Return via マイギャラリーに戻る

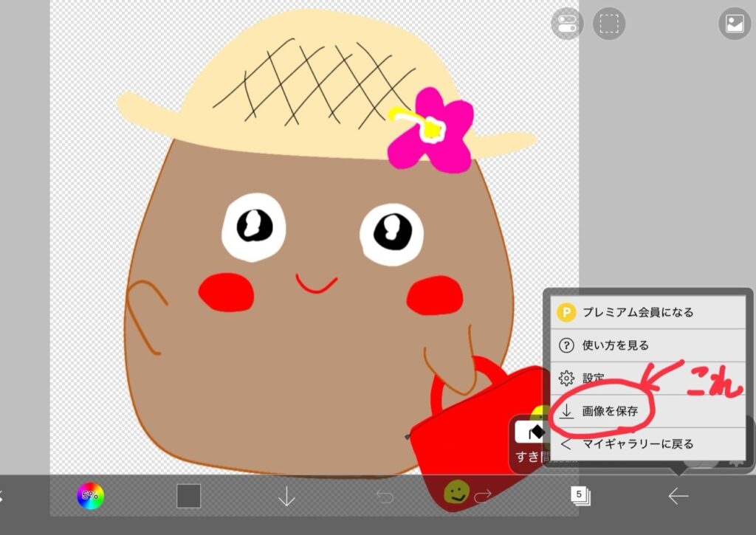pyautogui.click(x=638, y=444)
